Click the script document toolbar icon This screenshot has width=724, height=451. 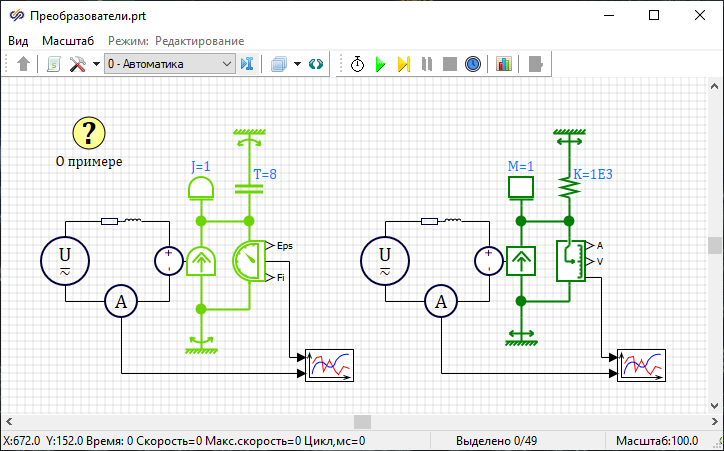tap(55, 64)
